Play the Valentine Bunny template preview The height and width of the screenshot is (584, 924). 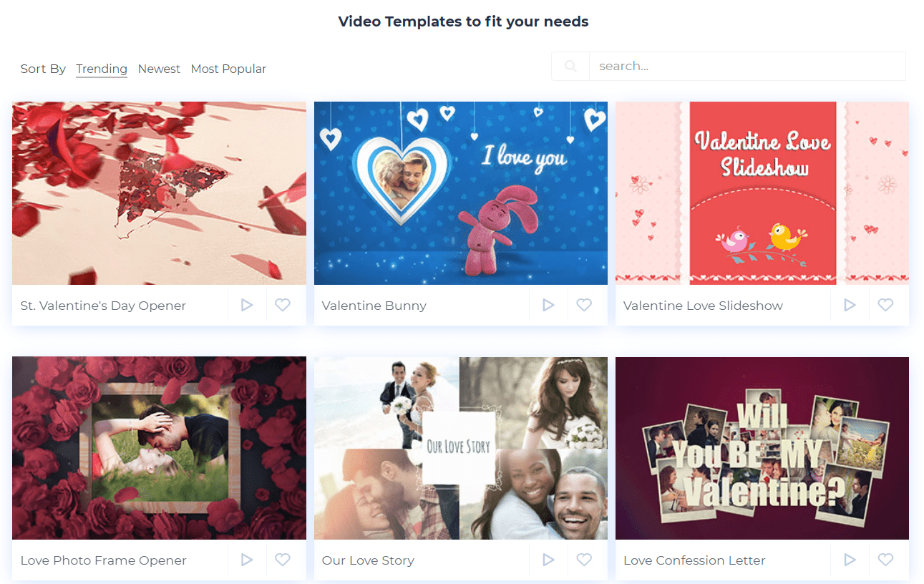click(548, 305)
